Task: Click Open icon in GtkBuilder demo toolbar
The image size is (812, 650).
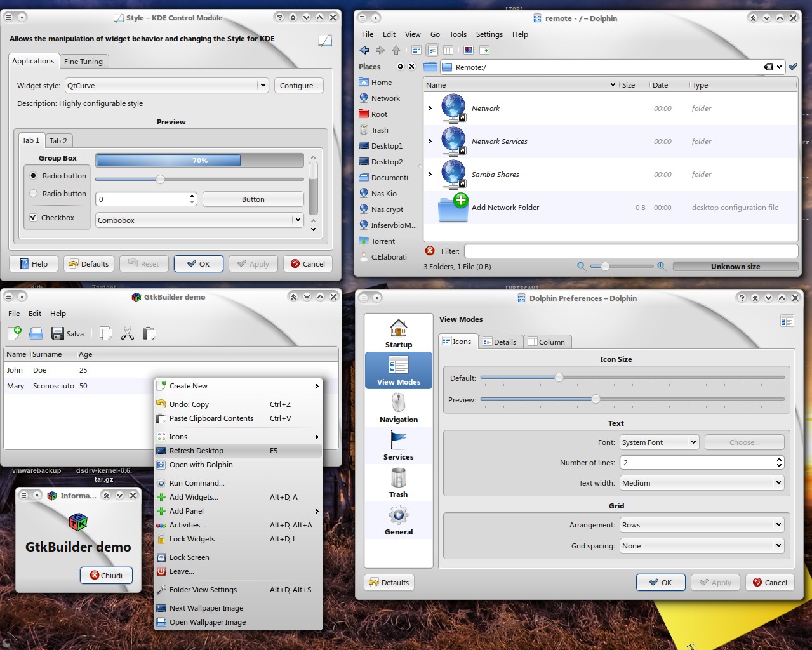Action: pyautogui.click(x=36, y=333)
